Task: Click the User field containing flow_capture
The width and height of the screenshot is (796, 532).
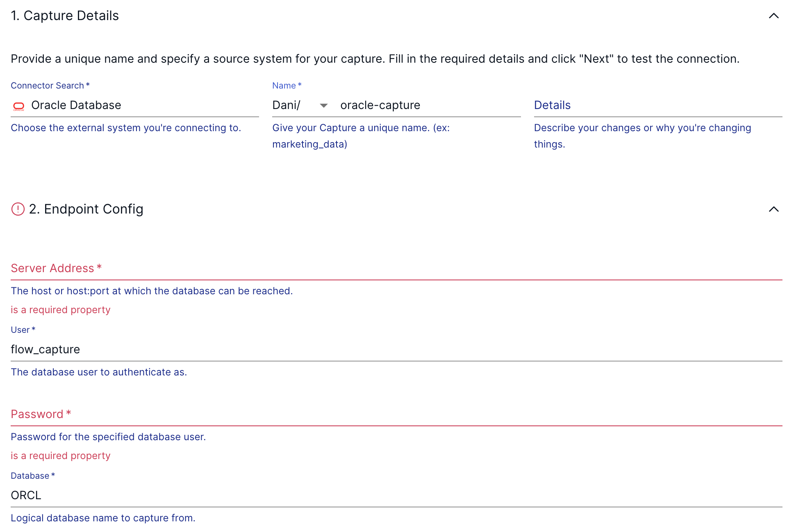Action: [x=396, y=350]
